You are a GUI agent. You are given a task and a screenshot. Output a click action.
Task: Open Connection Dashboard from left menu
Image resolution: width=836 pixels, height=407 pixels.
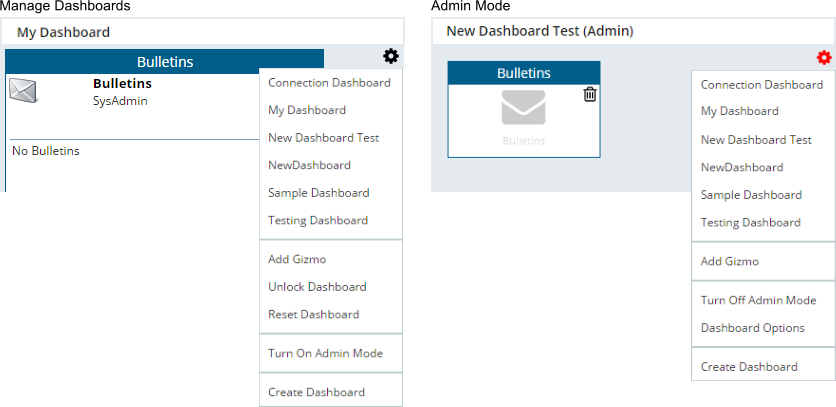point(329,83)
